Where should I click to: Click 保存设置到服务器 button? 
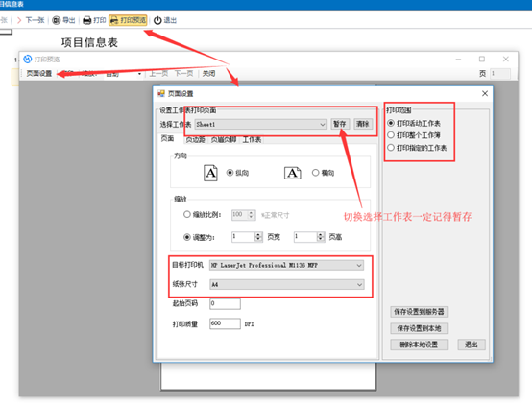coord(419,312)
